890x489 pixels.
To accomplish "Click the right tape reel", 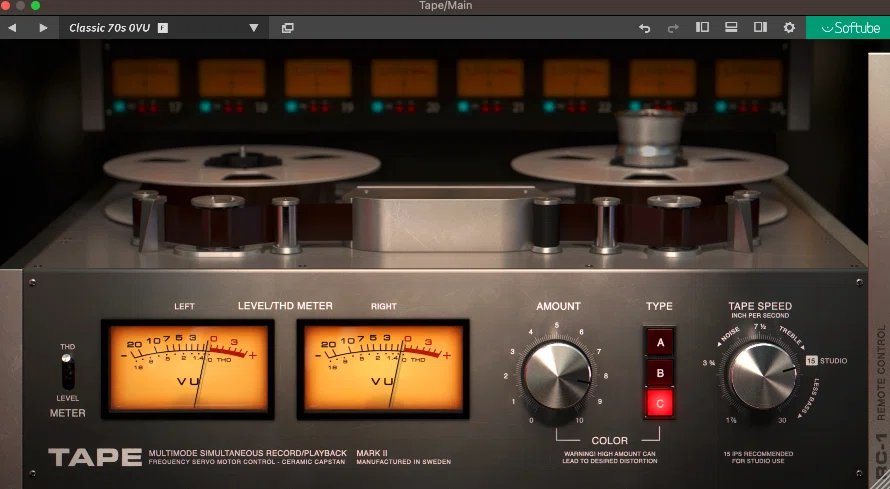I will (x=649, y=165).
